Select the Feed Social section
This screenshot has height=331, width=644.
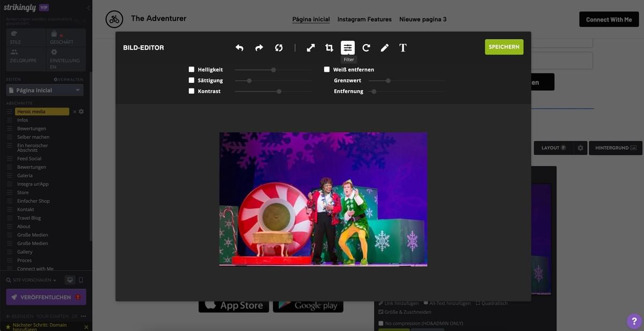tap(29, 159)
